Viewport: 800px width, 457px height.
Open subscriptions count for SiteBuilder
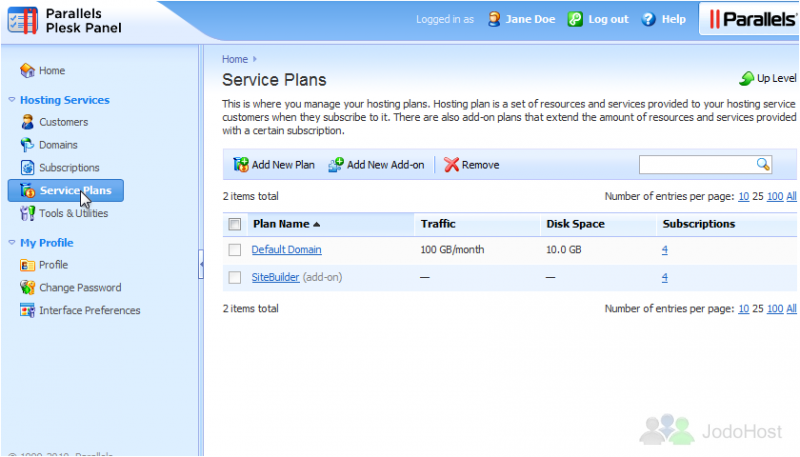[664, 277]
